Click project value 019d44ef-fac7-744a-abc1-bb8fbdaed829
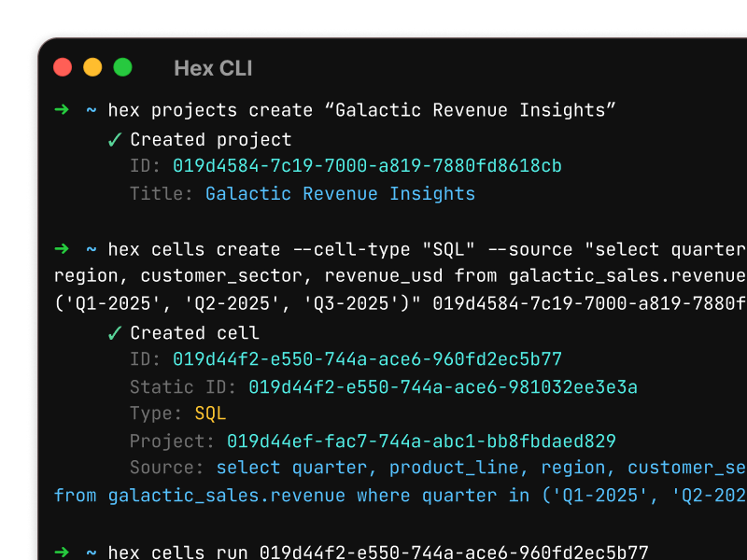Viewport: 747px width, 560px height. [x=421, y=441]
